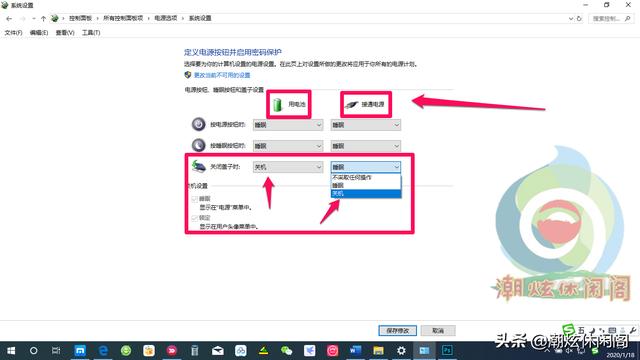Image resolution: width=640 pixels, height=360 pixels.
Task: Click the green battery icon for 用电池
Action: click(278, 104)
